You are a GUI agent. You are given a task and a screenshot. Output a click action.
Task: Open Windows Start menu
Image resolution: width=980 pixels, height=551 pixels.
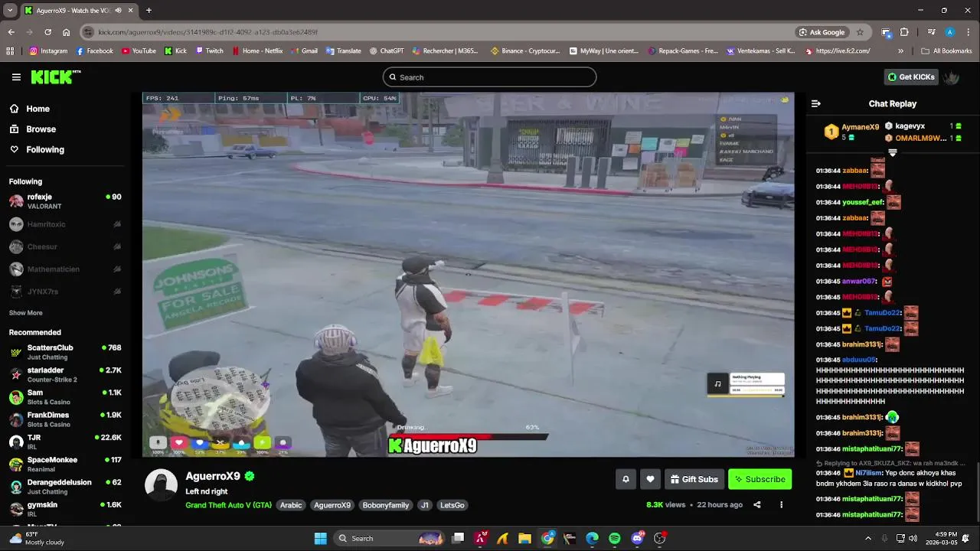[x=321, y=538]
